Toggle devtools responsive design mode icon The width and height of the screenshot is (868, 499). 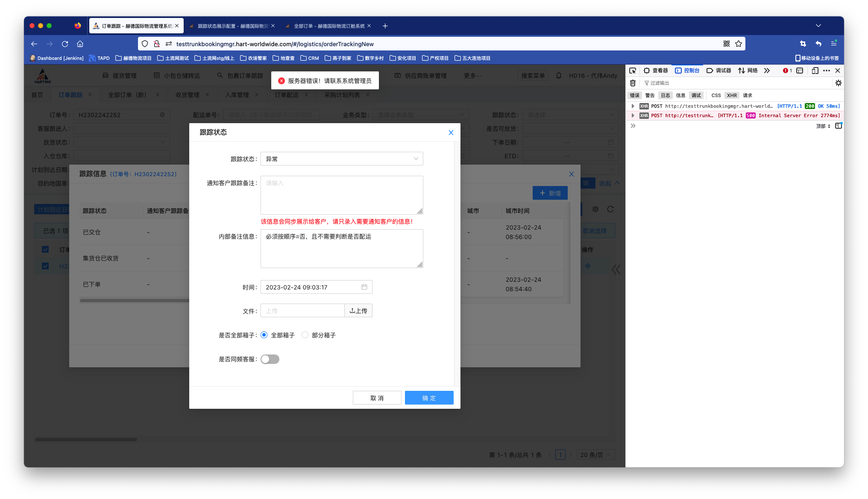[x=815, y=71]
